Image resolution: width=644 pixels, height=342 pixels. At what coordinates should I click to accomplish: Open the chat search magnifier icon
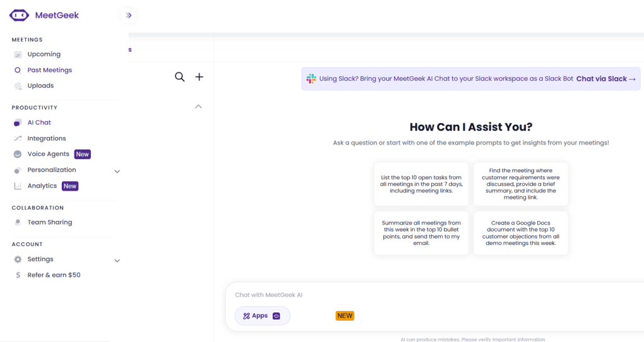coord(180,77)
